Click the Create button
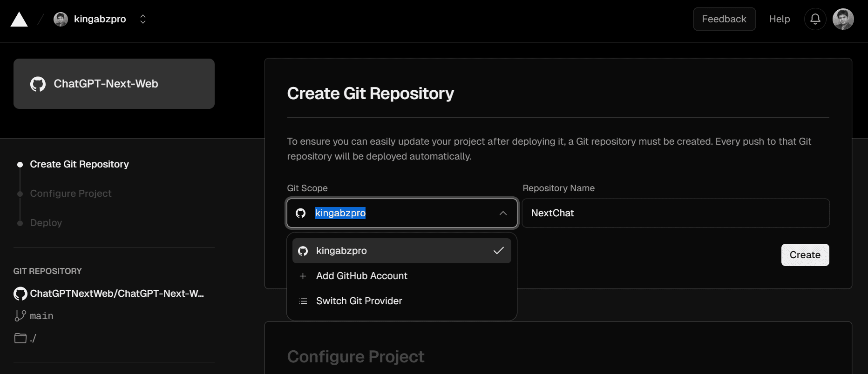The height and width of the screenshot is (374, 868). (x=805, y=255)
